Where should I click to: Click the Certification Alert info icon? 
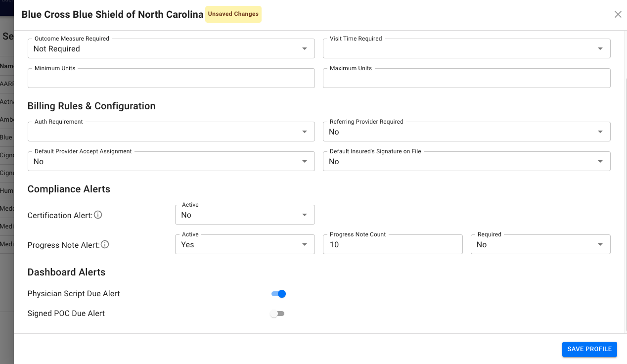coord(98,215)
